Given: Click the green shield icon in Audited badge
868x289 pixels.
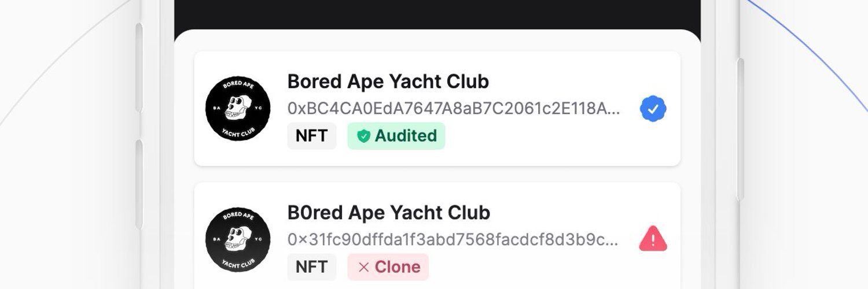Looking at the screenshot, I should pos(363,136).
